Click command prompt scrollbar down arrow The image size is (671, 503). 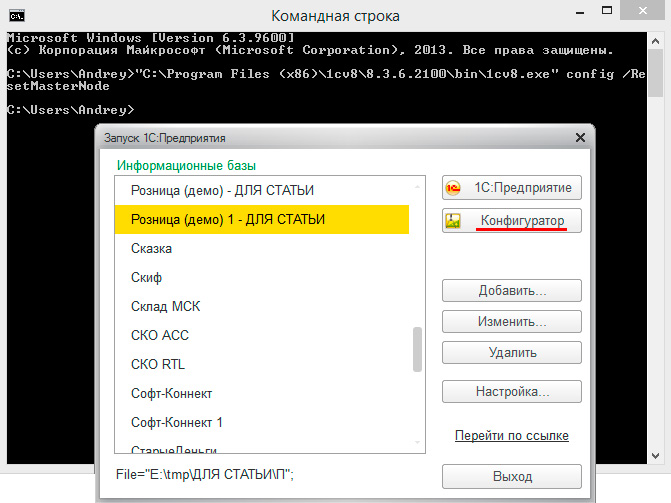(x=655, y=456)
